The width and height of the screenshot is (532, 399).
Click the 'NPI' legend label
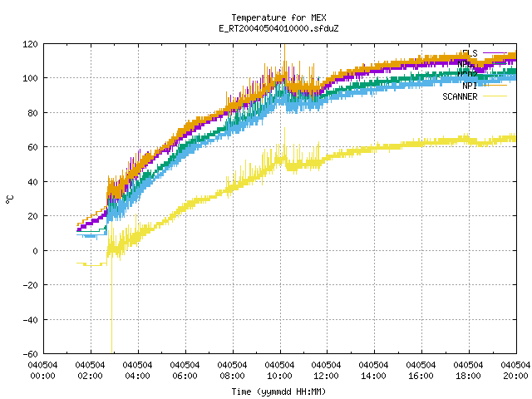tap(470, 86)
